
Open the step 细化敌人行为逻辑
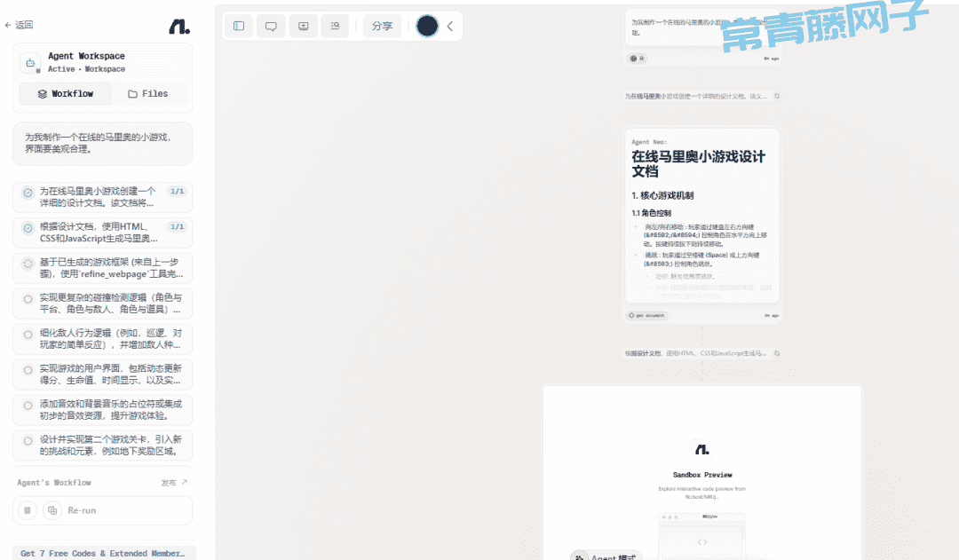pyautogui.click(x=103, y=339)
